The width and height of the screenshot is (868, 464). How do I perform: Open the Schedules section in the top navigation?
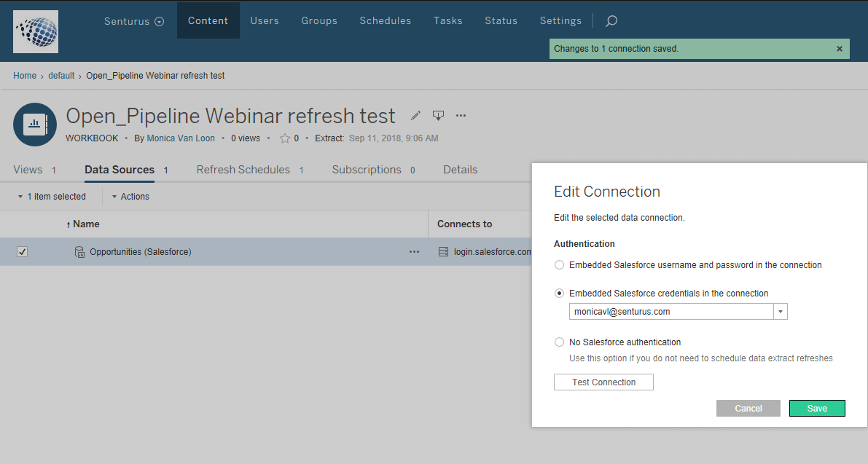[385, 20]
